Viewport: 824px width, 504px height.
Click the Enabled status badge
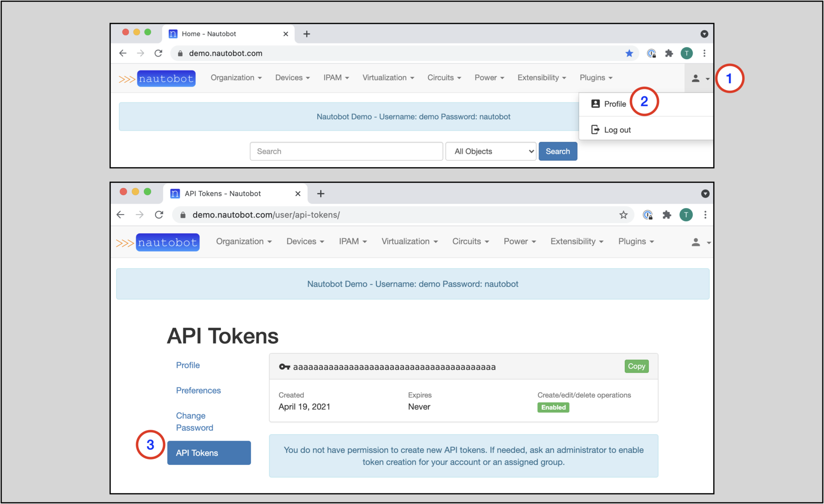click(x=553, y=407)
